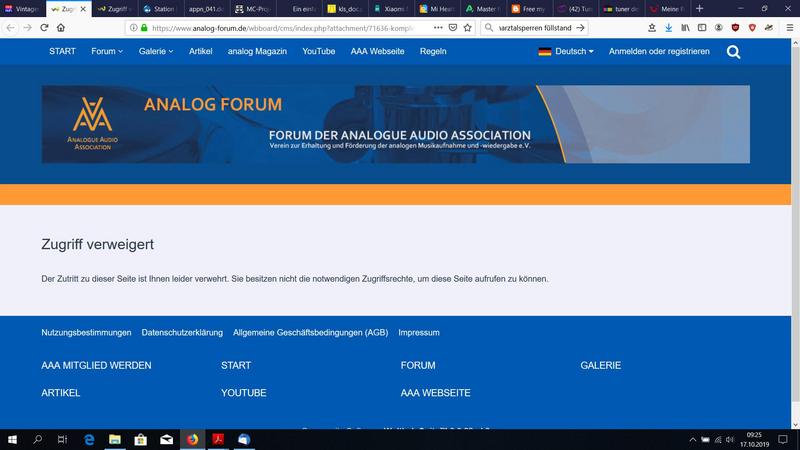The width and height of the screenshot is (800, 450).
Task: Bookmark this page with the star
Action: pos(467,28)
